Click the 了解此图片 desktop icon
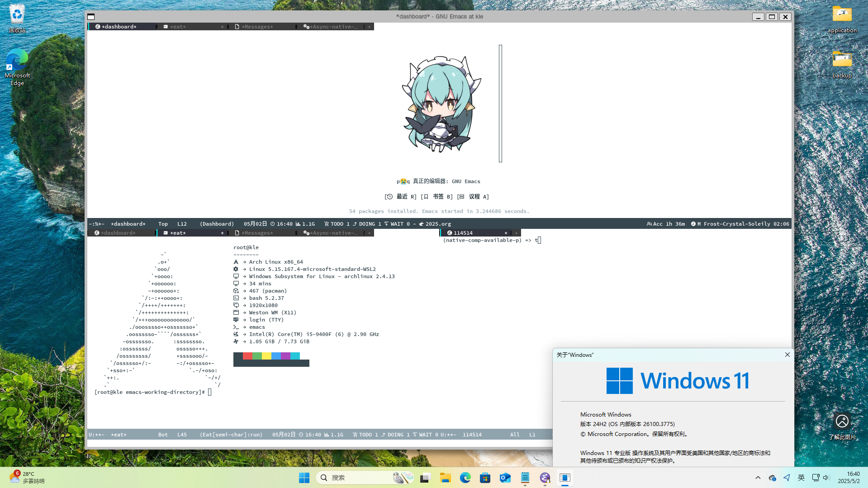 (842, 426)
